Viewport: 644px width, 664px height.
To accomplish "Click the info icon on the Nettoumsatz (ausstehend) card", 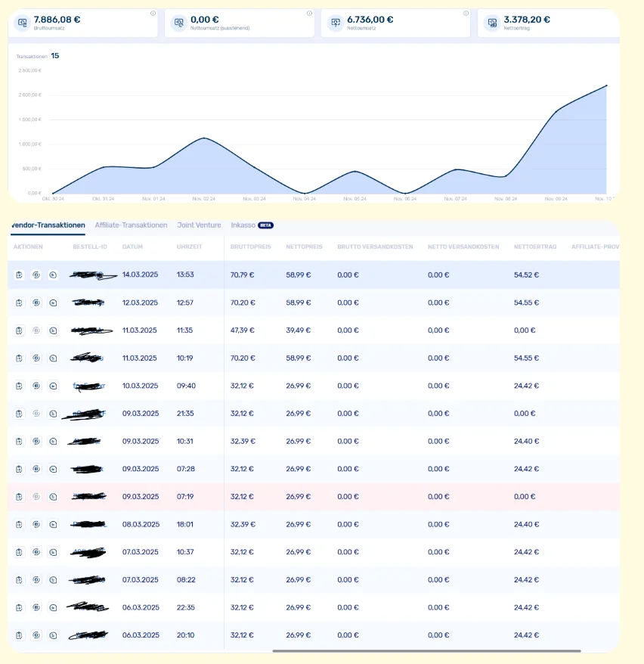I will click(309, 13).
